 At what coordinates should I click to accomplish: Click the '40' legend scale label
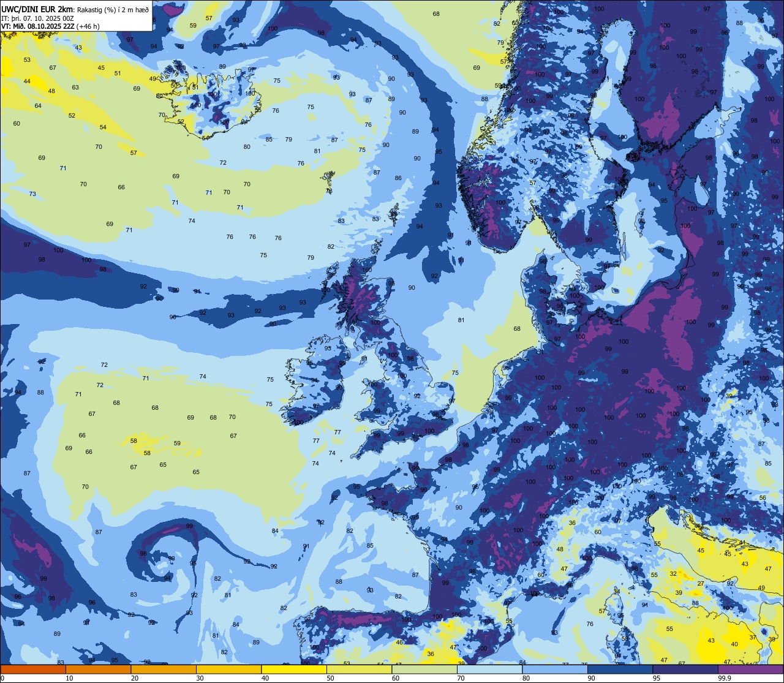(x=265, y=678)
